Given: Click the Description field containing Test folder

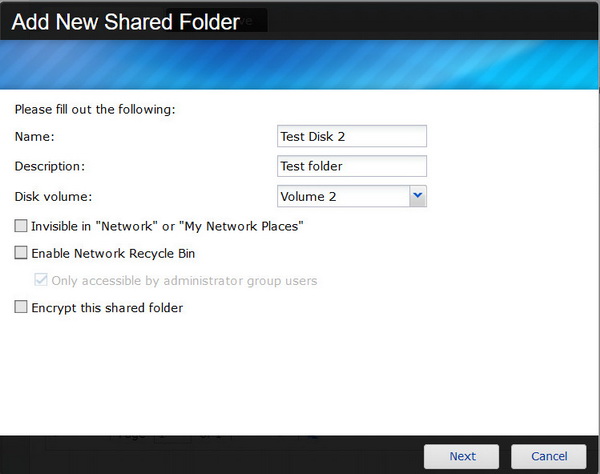Looking at the screenshot, I should (351, 166).
